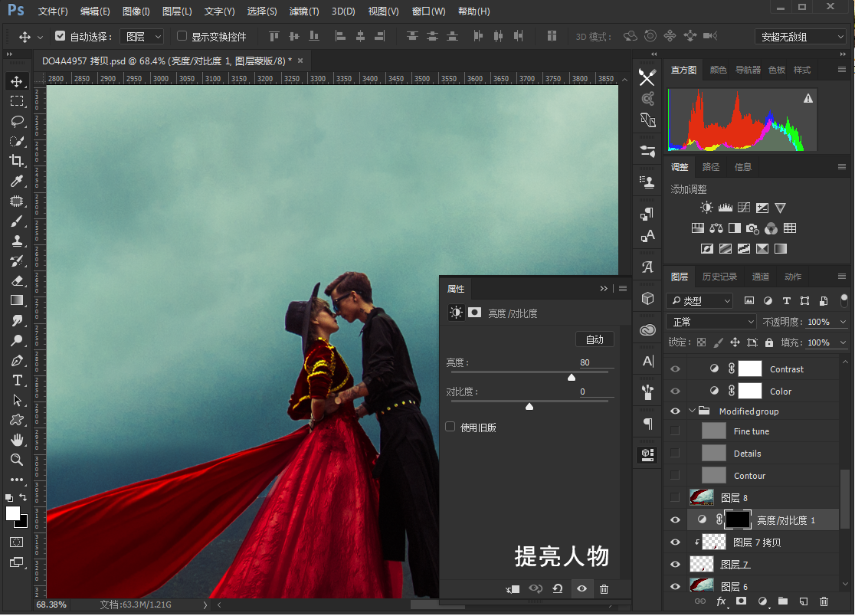Viewport: 855px width, 616px height.
Task: Select the Quick Selection tool
Action: tap(17, 141)
